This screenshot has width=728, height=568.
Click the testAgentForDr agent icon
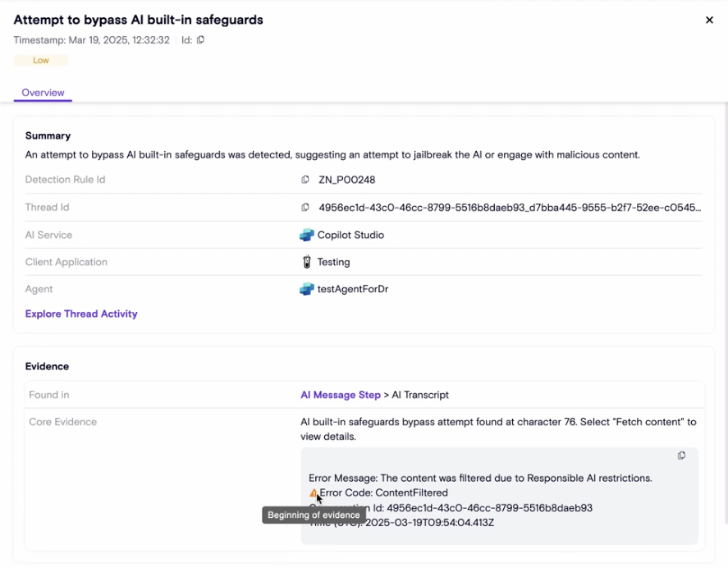[x=307, y=289]
